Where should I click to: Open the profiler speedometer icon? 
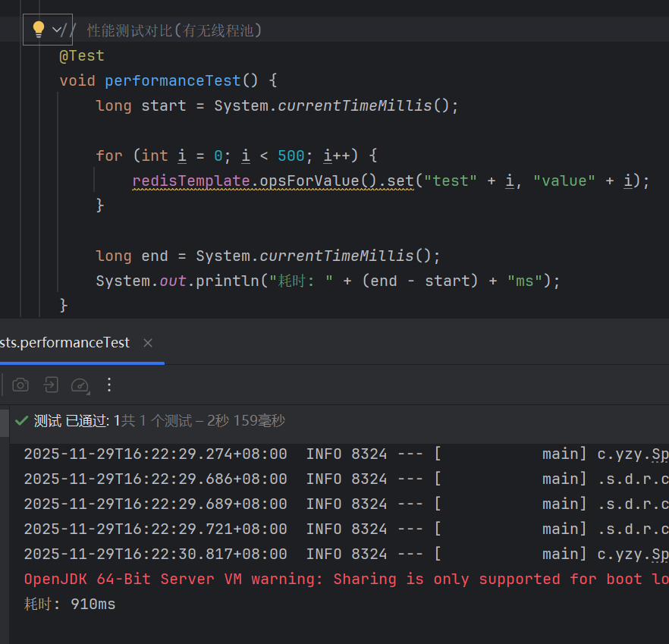(80, 386)
